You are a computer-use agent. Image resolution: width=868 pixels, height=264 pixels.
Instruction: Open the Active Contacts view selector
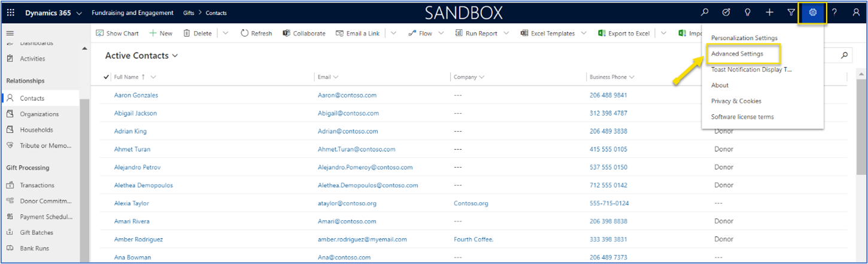(x=142, y=56)
